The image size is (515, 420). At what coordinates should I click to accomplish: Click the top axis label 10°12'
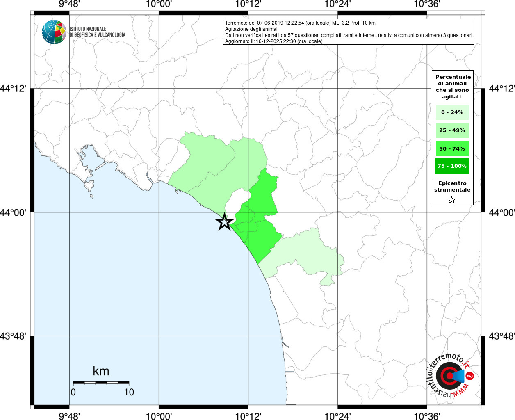point(248,4)
